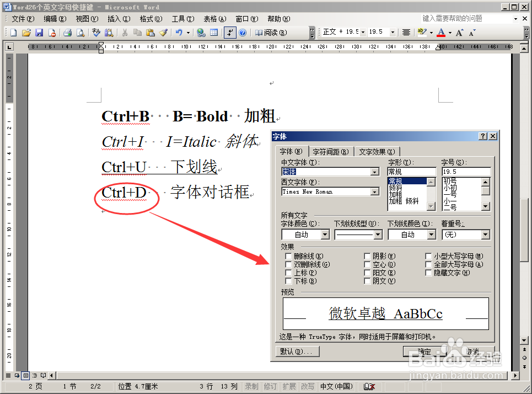Open Word Help with the question mark icon
This screenshot has width=532, height=394.
click(x=242, y=33)
